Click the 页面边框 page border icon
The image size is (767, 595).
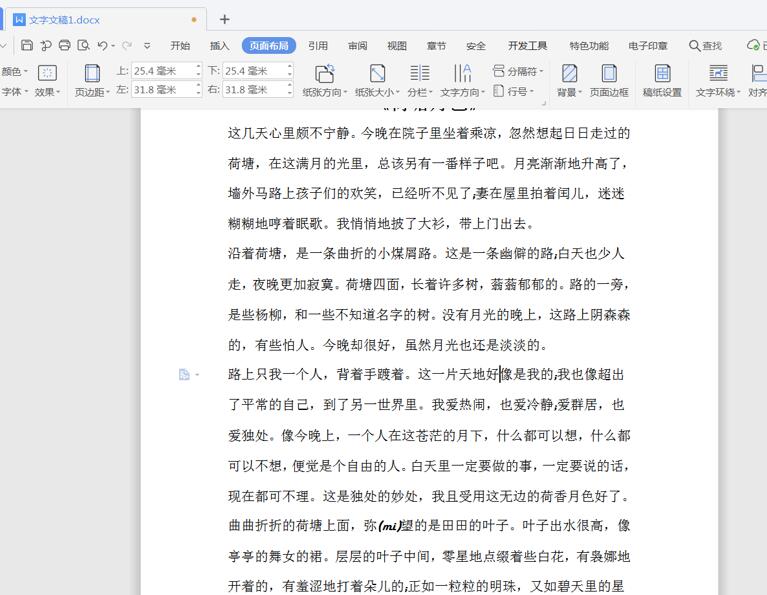point(609,73)
